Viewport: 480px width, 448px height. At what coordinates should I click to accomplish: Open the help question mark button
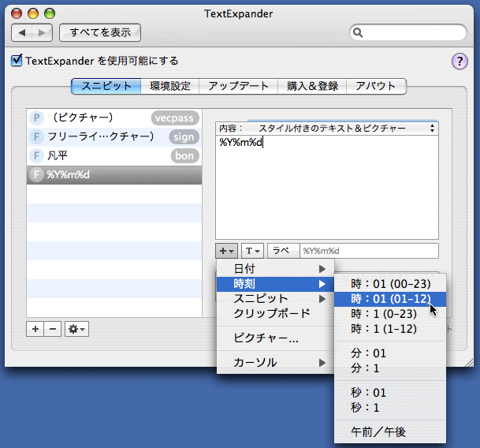tap(460, 62)
